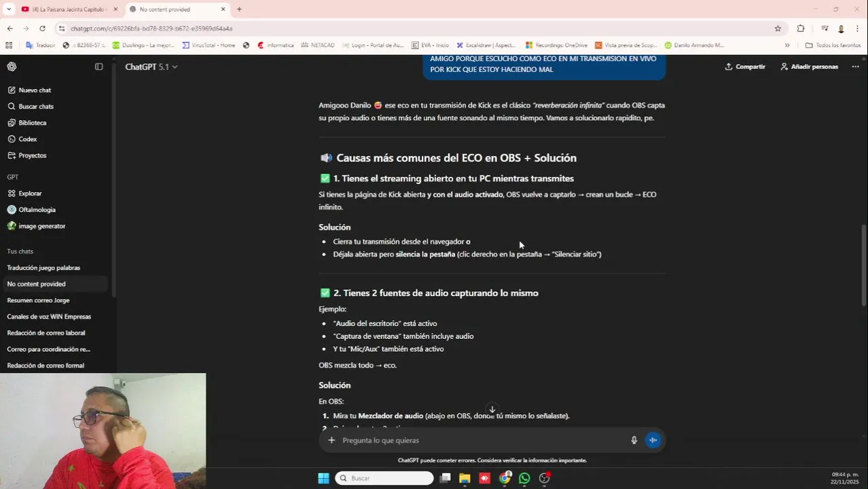The height and width of the screenshot is (489, 868).
Task: Open 'Todos los favoritos' folder
Action: coord(833,45)
